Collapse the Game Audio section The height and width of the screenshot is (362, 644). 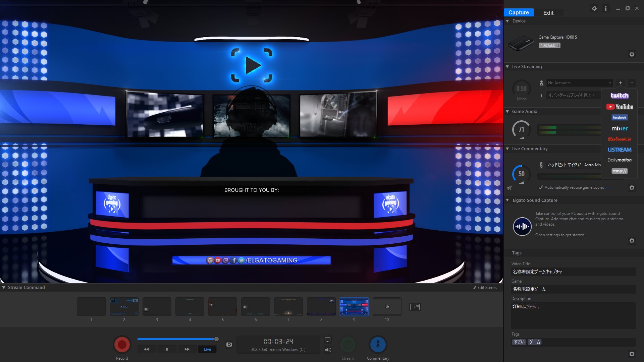[x=507, y=111]
